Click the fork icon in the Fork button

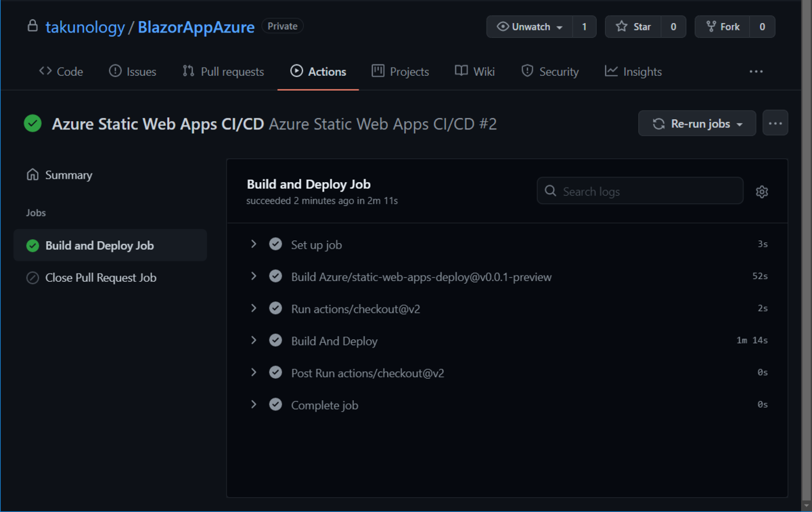pos(711,26)
